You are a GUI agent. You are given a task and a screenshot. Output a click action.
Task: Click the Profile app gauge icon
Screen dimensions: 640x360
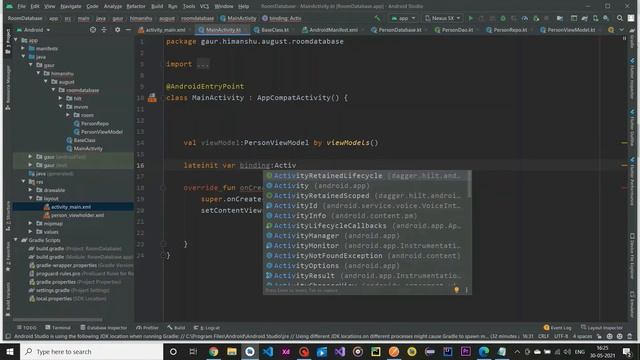[524, 18]
